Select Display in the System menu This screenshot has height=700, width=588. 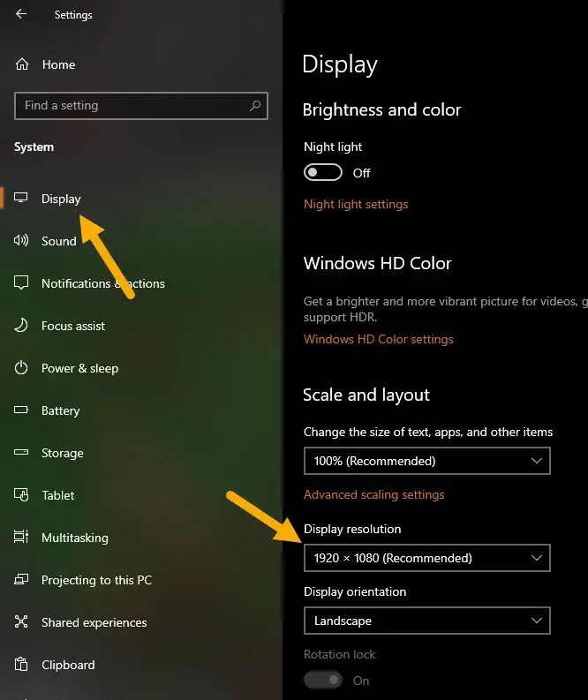pyautogui.click(x=61, y=199)
